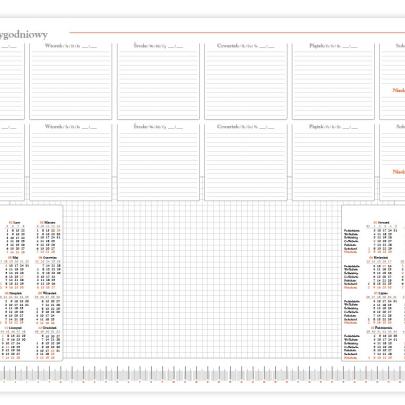Click the lined notes area under first-row Wtorek
405x405 pixels.
[71, 84]
